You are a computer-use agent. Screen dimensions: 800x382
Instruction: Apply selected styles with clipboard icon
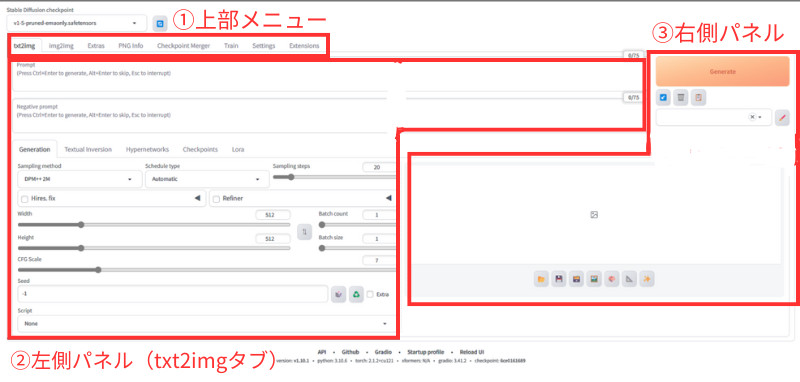pos(698,97)
